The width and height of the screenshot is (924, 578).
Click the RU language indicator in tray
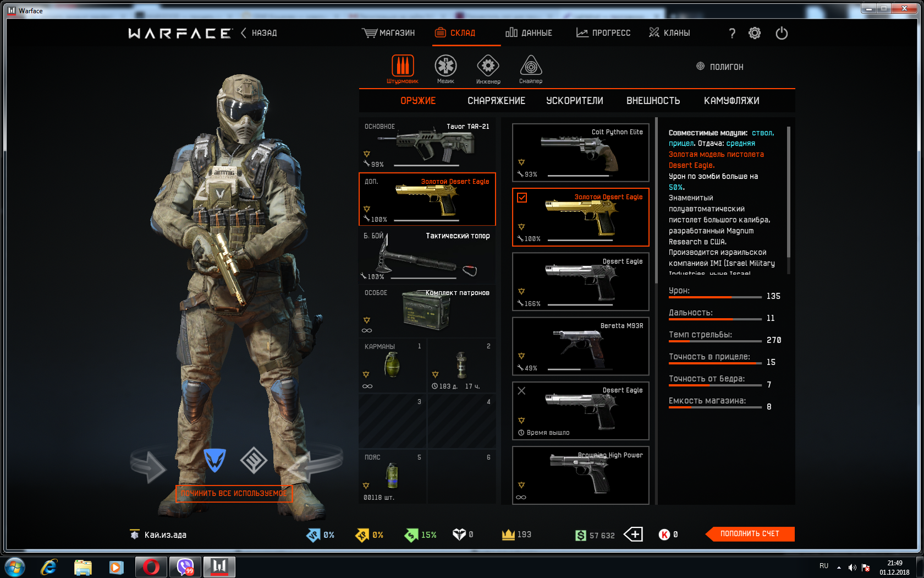coord(824,566)
